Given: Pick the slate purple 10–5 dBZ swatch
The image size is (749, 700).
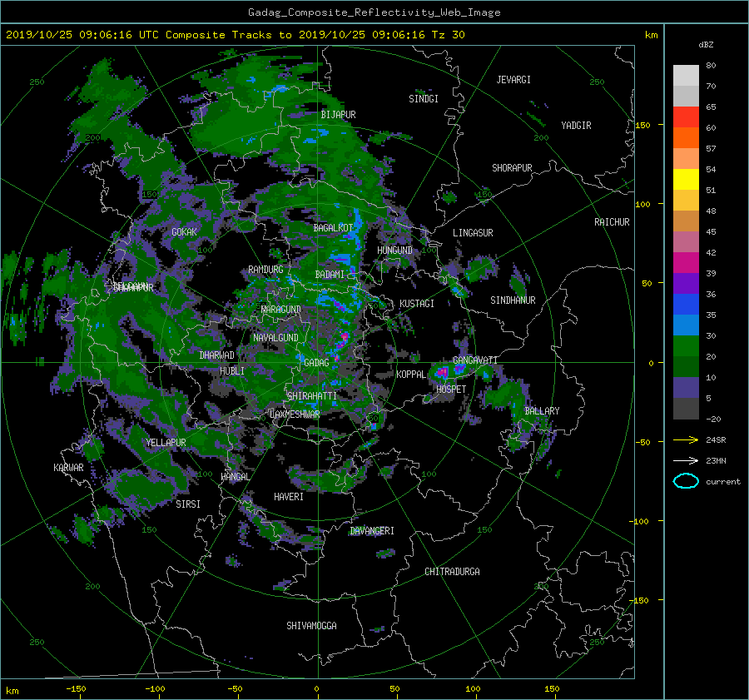Looking at the screenshot, I should coord(686,387).
